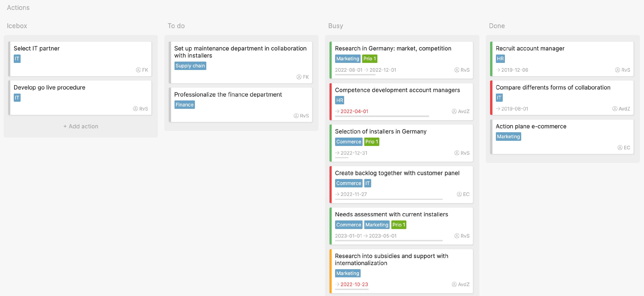644x296 pixels.
Task: Click date arrow next to 2019-12-06
Action: 498,70
